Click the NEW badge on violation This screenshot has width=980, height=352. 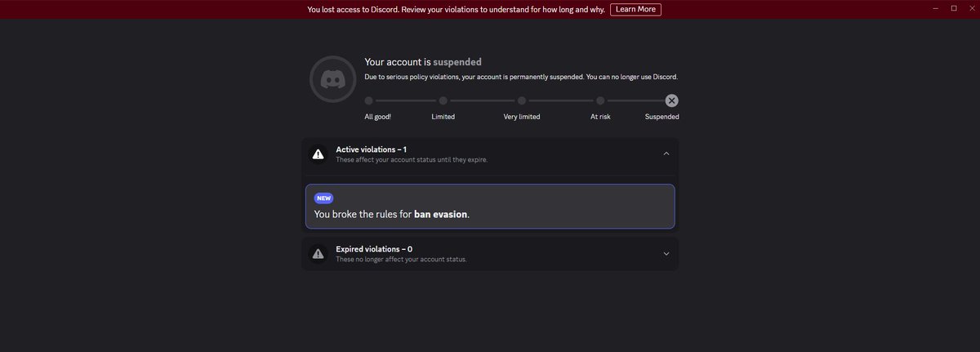click(x=323, y=198)
